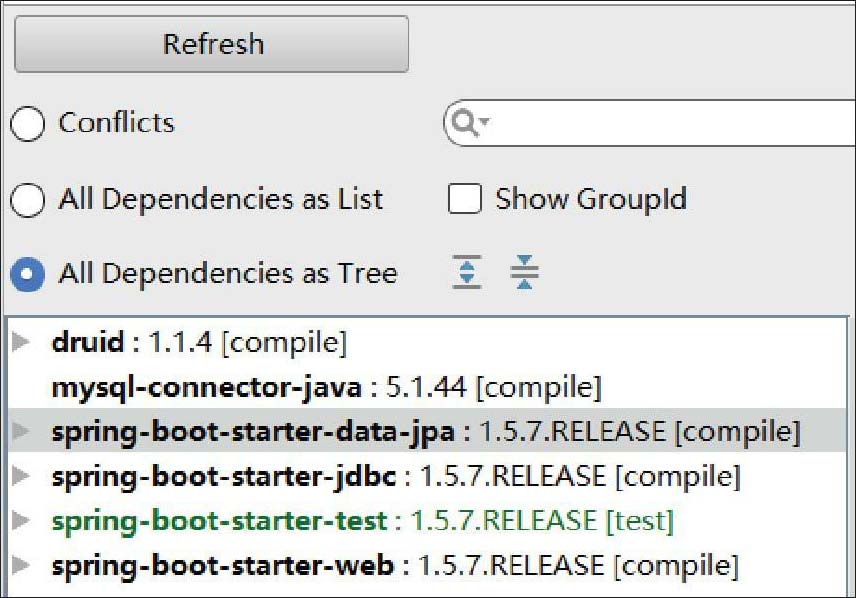Click the Expand All tree icon
The height and width of the screenshot is (598, 856).
(x=466, y=272)
